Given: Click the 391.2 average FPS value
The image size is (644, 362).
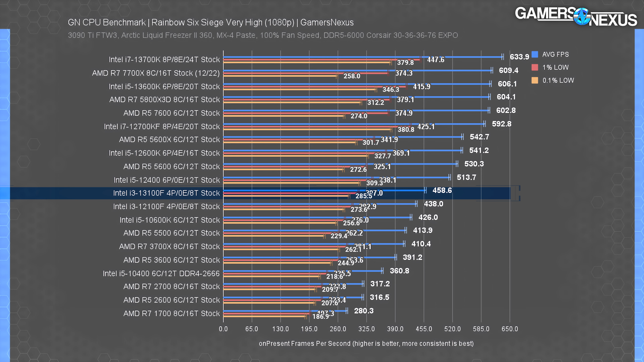Looking at the screenshot, I should [412, 257].
